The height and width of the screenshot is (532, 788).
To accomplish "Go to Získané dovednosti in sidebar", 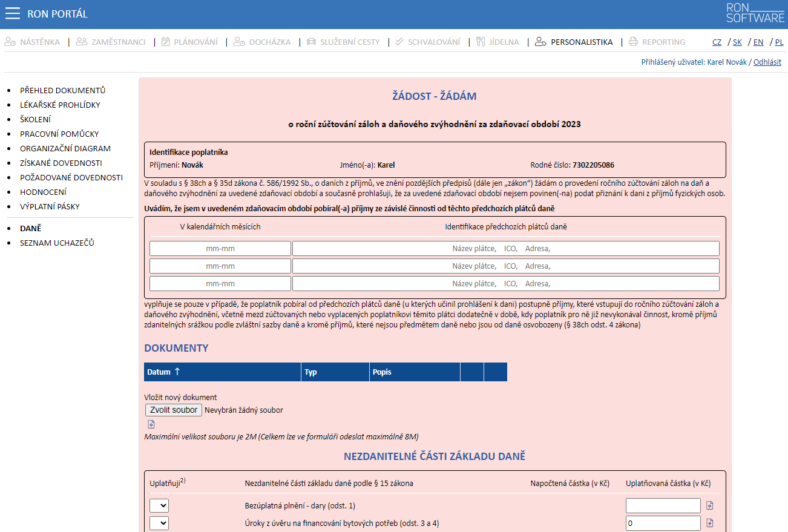I will click(x=61, y=163).
